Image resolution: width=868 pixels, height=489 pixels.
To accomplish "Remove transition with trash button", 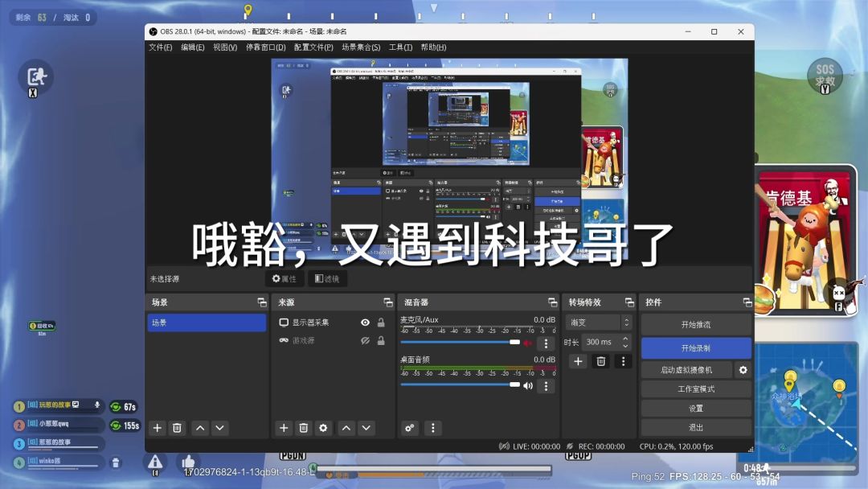I will click(600, 362).
